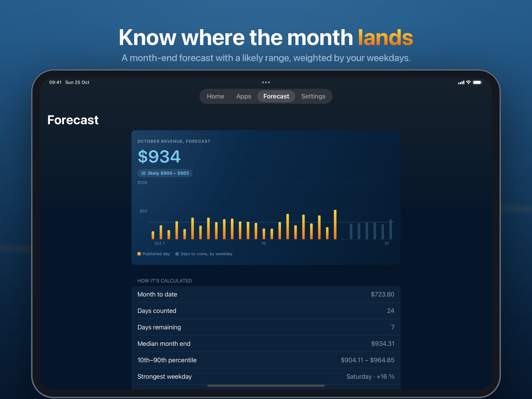532x399 pixels.
Task: Tap the '$723.80' value
Action: click(x=382, y=294)
